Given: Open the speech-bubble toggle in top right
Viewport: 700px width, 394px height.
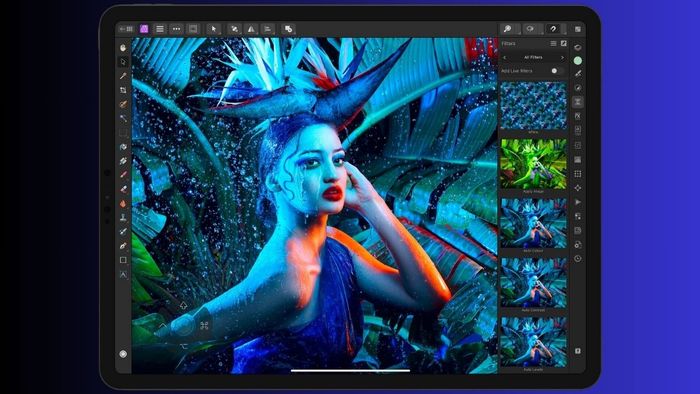Looking at the screenshot, I should pos(530,29).
